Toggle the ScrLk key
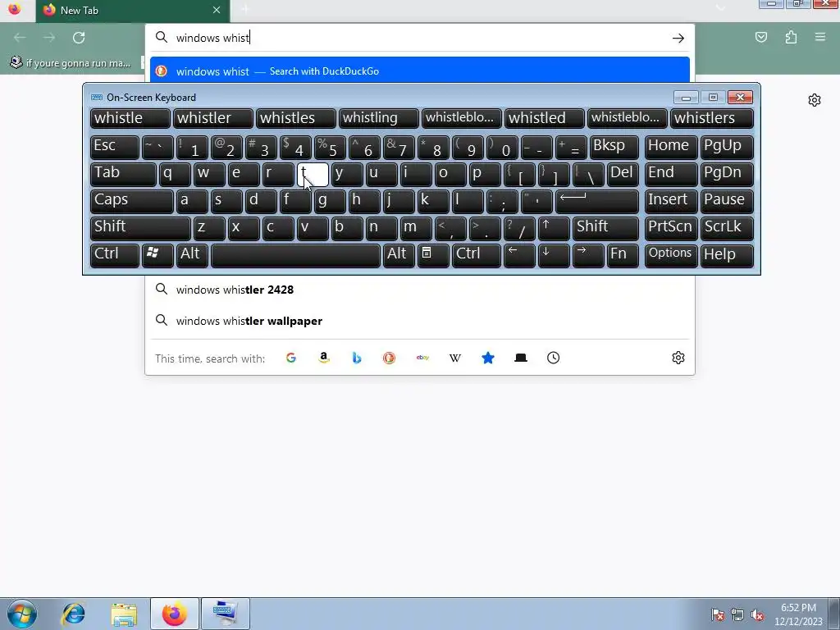 tap(727, 228)
